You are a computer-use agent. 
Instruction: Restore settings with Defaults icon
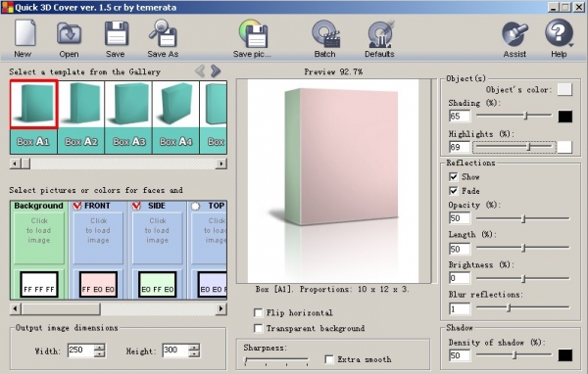pos(380,33)
